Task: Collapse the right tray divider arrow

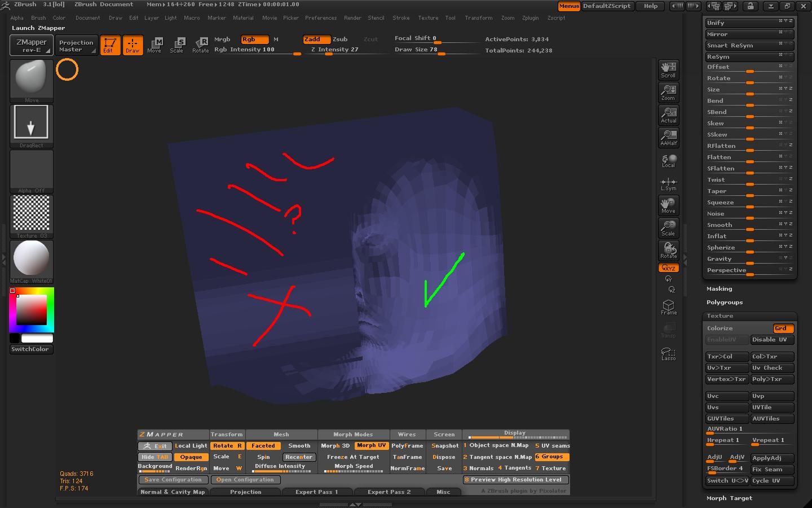Action: pos(685,260)
